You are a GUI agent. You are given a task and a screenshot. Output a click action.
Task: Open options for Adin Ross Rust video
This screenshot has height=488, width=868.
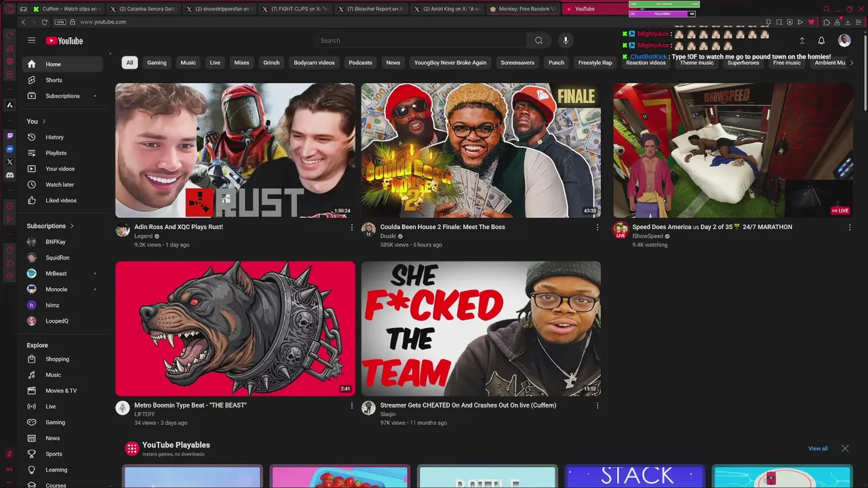pyautogui.click(x=351, y=228)
